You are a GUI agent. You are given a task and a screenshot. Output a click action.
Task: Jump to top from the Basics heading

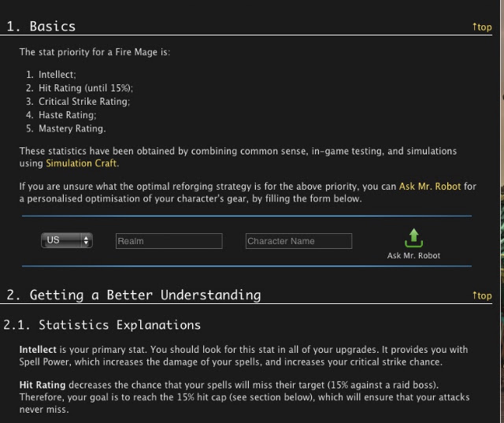tap(482, 27)
